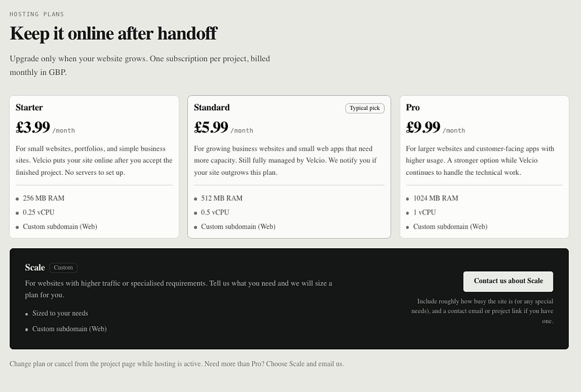581x392 pixels.
Task: Click the Typical pick badge
Action: coord(365,108)
